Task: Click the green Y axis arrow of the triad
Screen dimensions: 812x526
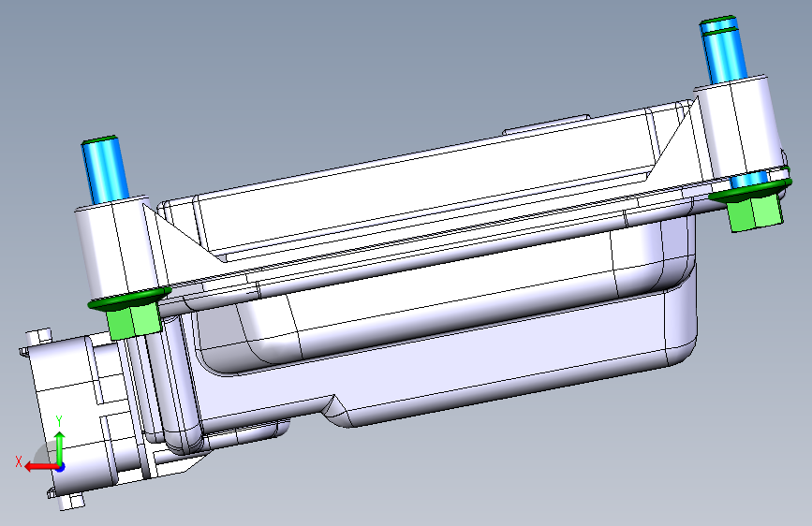Action: click(x=60, y=446)
